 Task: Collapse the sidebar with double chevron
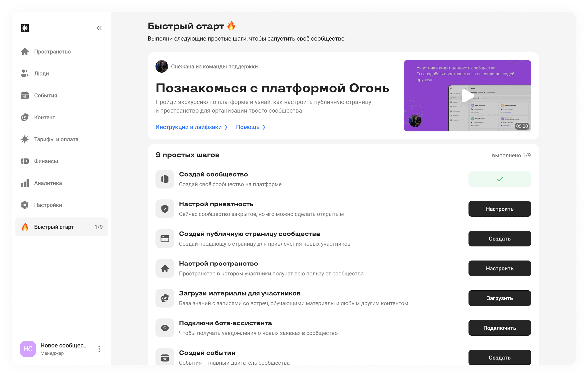(99, 28)
